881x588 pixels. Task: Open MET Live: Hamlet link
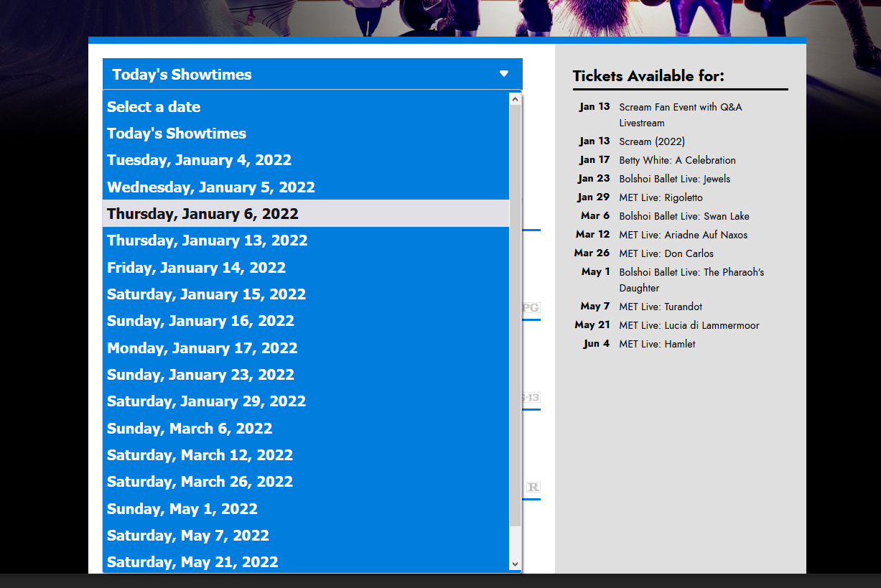coord(657,344)
